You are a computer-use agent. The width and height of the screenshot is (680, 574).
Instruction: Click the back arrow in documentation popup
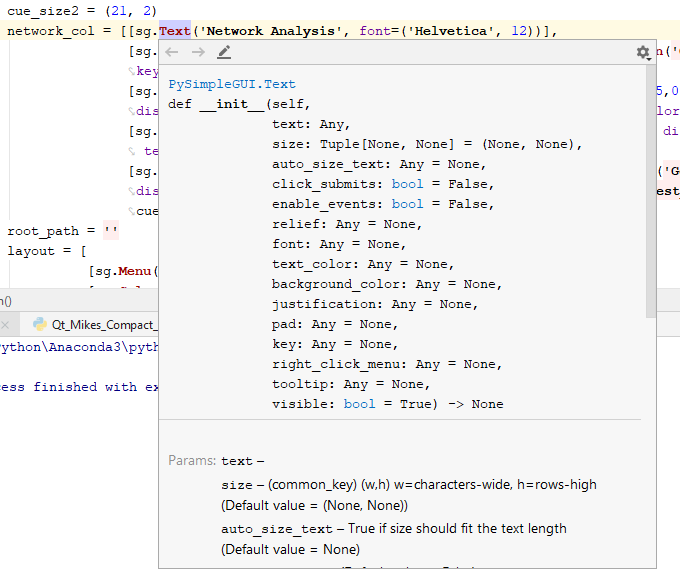172,52
